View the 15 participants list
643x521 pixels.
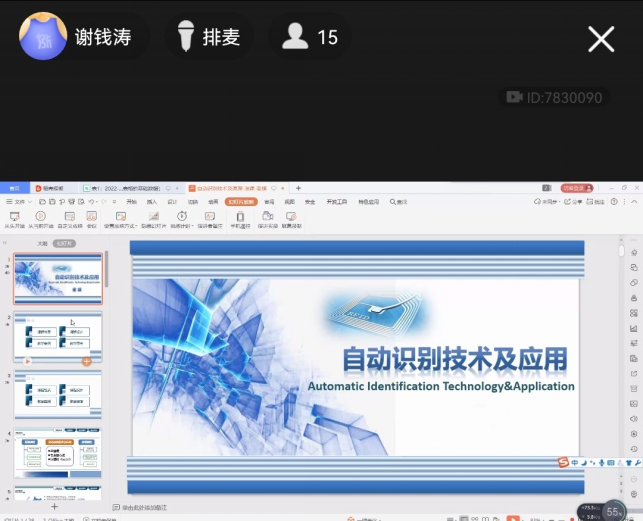tap(310, 38)
